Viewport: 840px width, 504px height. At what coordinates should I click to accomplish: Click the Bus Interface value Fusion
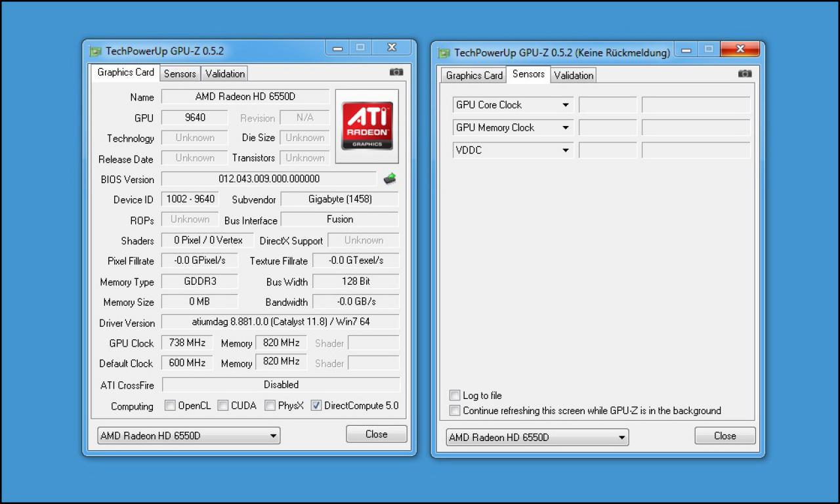tap(340, 219)
